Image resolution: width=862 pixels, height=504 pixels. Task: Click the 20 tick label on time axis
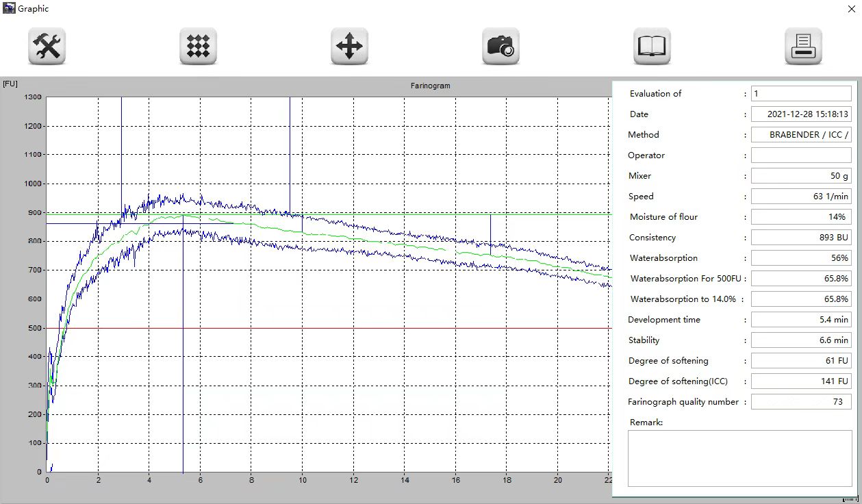tap(558, 480)
